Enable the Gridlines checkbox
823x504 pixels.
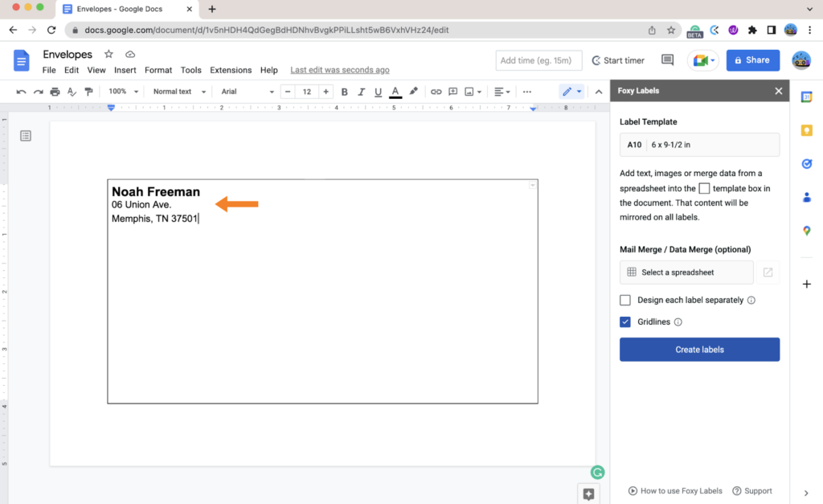[x=624, y=322]
